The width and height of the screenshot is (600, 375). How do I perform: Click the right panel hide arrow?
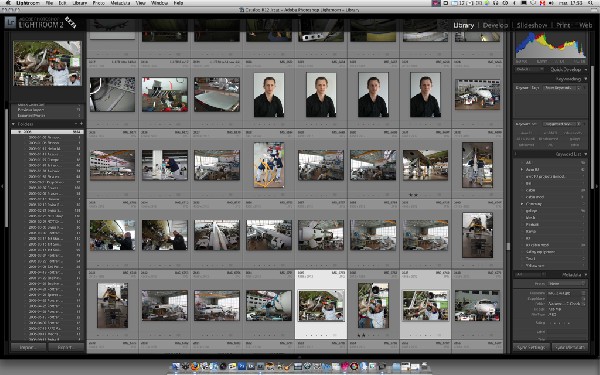(598, 186)
